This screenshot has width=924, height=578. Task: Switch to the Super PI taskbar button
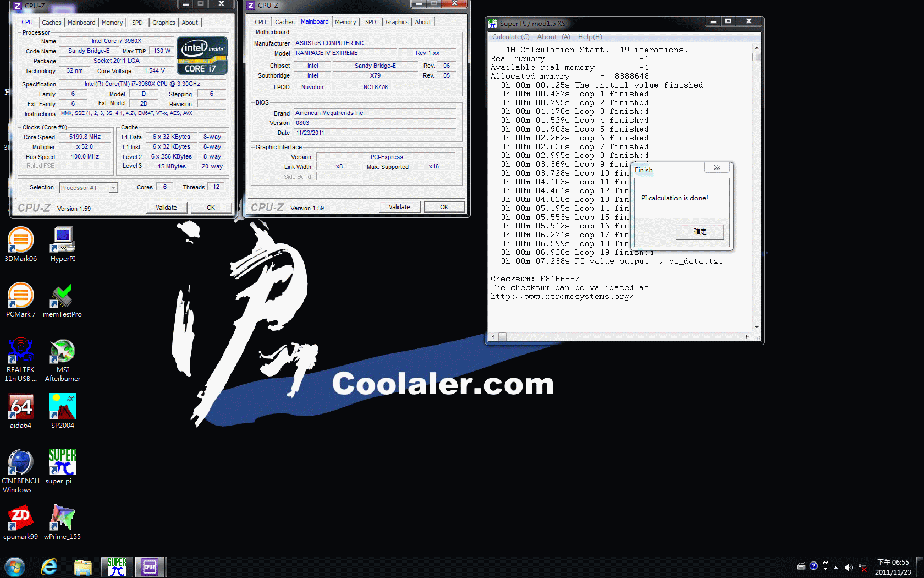pos(117,567)
